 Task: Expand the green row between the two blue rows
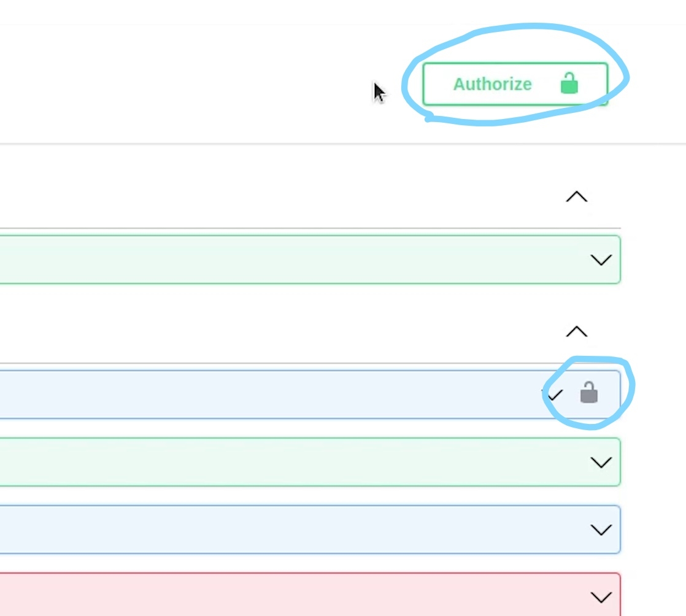601,462
